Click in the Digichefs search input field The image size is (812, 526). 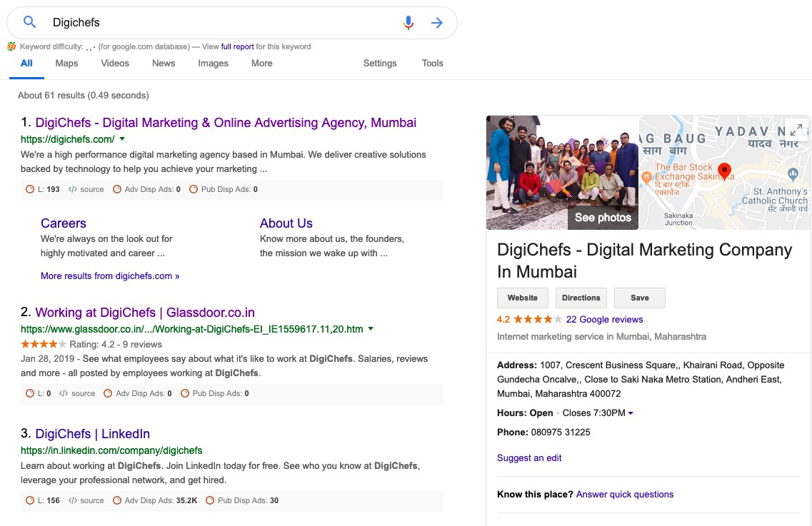click(214, 23)
